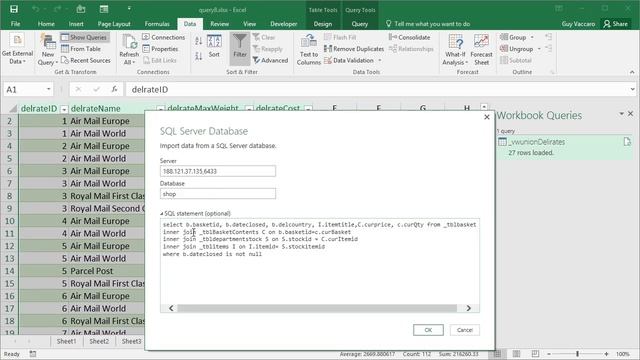640x360 pixels.
Task: Click Cancel in SQL Server dialog
Action: (464, 330)
